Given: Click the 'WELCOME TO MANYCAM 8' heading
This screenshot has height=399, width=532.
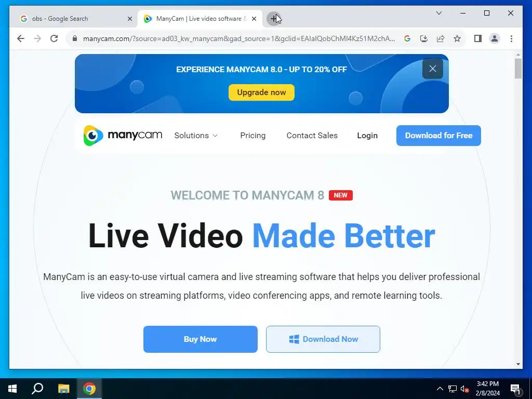Looking at the screenshot, I should 247,195.
